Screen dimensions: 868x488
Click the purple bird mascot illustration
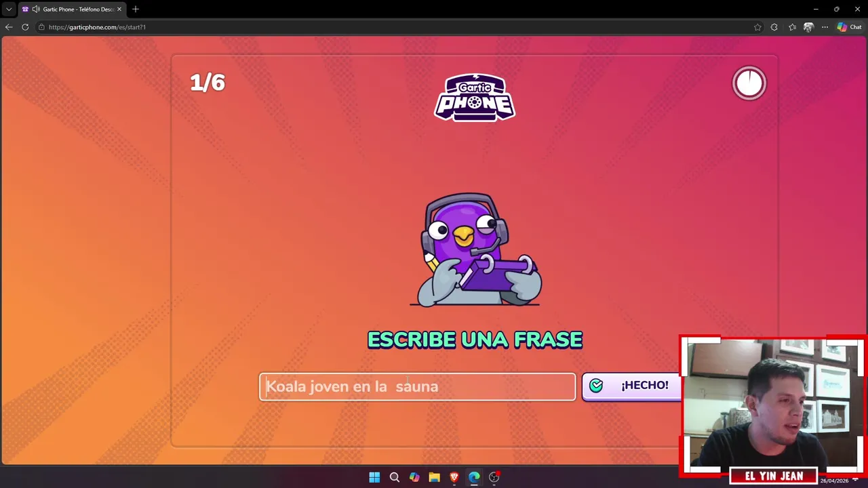coord(475,249)
